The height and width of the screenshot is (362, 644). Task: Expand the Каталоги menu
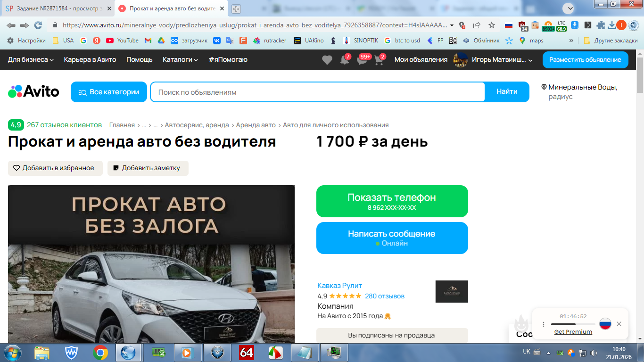coord(180,59)
